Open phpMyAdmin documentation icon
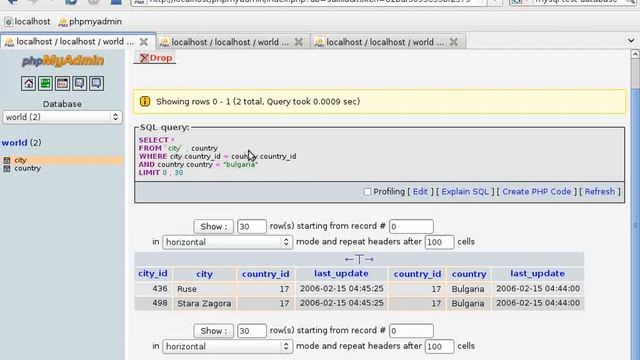The width and height of the screenshot is (640, 360). pyautogui.click(x=80, y=84)
